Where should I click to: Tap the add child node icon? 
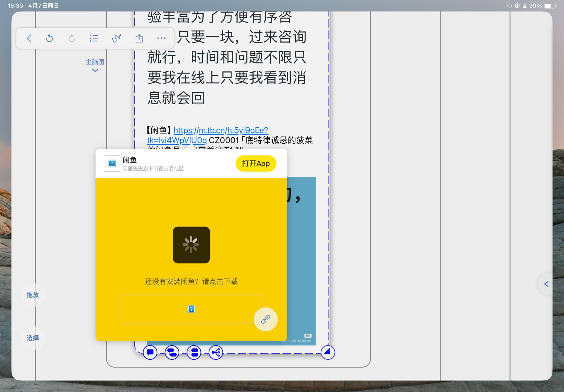point(172,352)
